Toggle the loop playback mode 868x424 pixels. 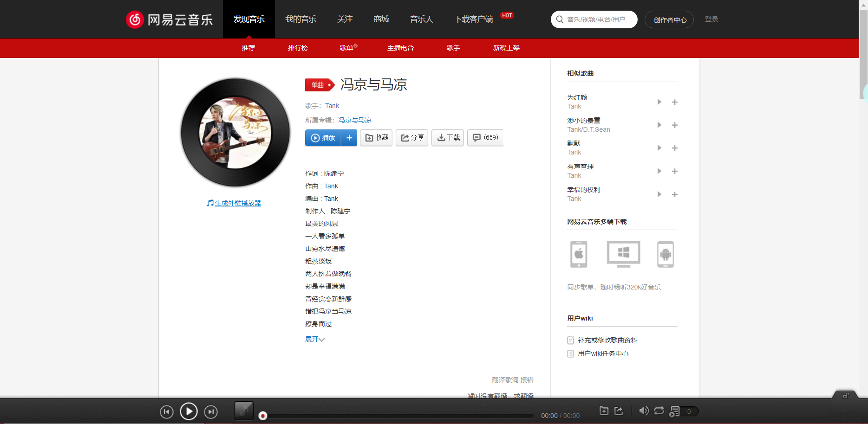pos(659,411)
